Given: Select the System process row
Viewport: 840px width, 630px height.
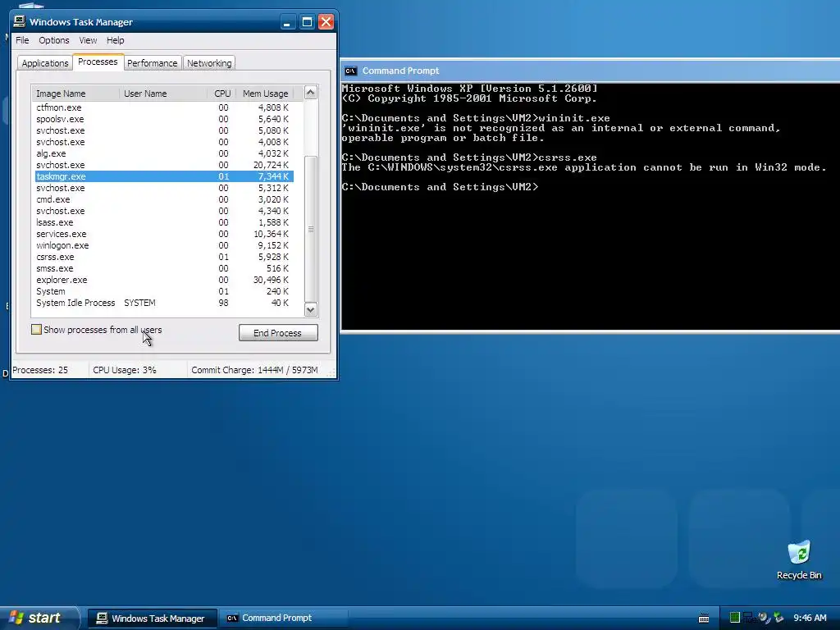Looking at the screenshot, I should [164, 291].
